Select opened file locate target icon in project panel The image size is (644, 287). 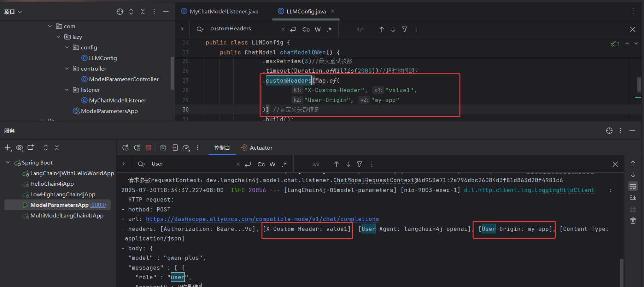click(x=120, y=12)
